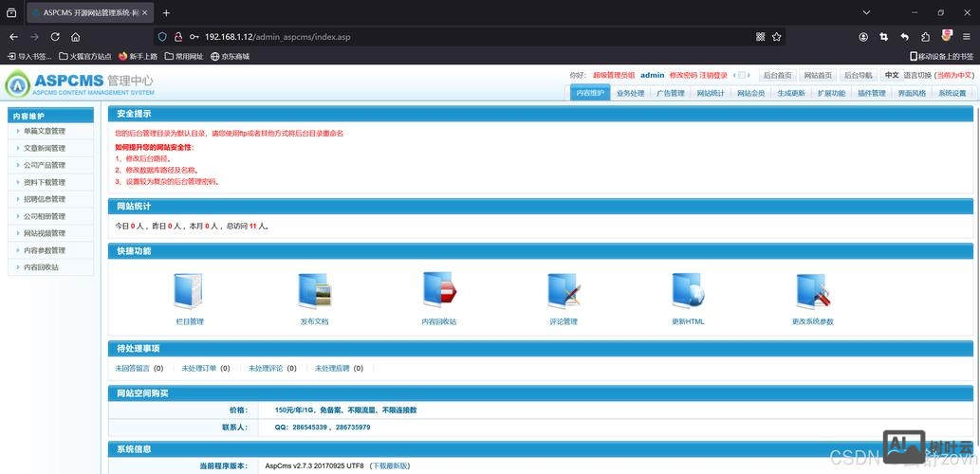Screen dimensions: 980x474
Task: Select the 业务处理 top tab
Action: click(630, 93)
